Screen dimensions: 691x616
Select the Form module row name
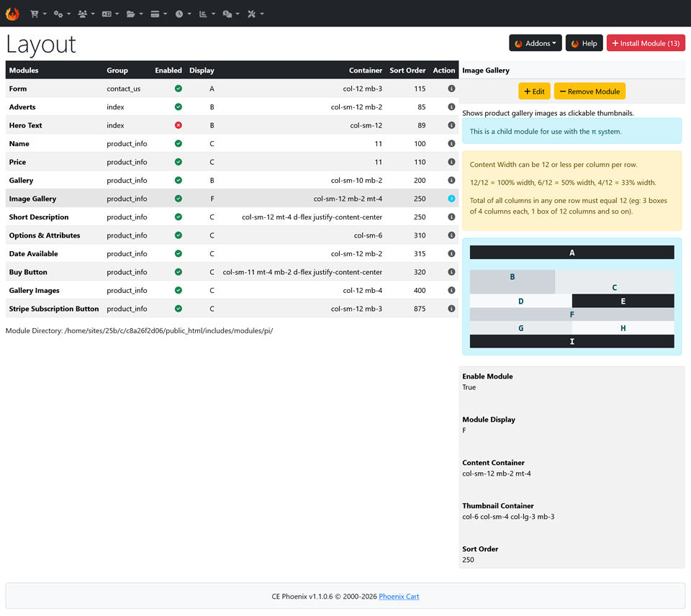pos(17,89)
